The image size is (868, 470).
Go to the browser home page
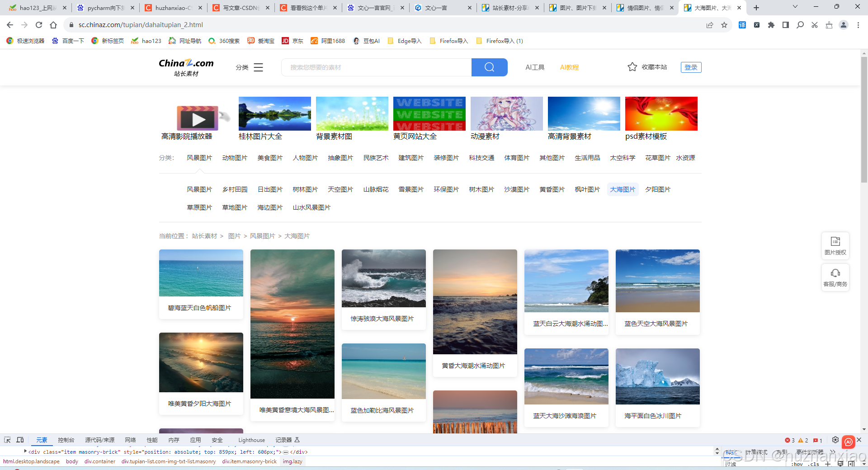[x=53, y=25]
